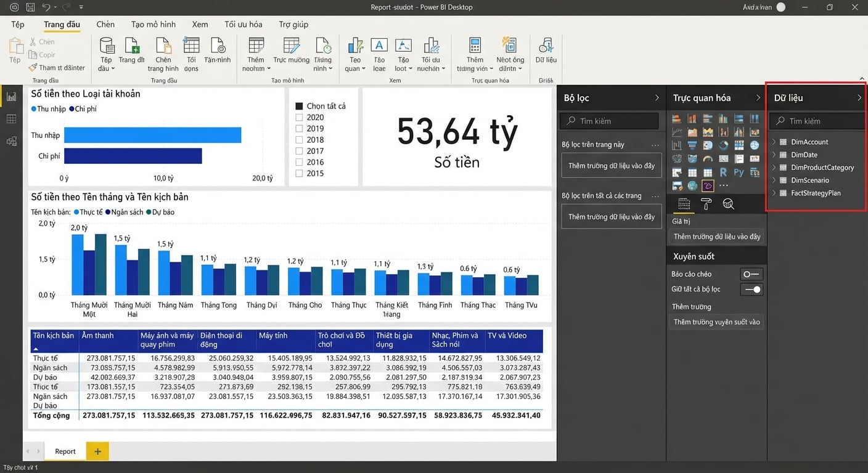Expand the DimScenario table
The image size is (868, 473).
(774, 180)
